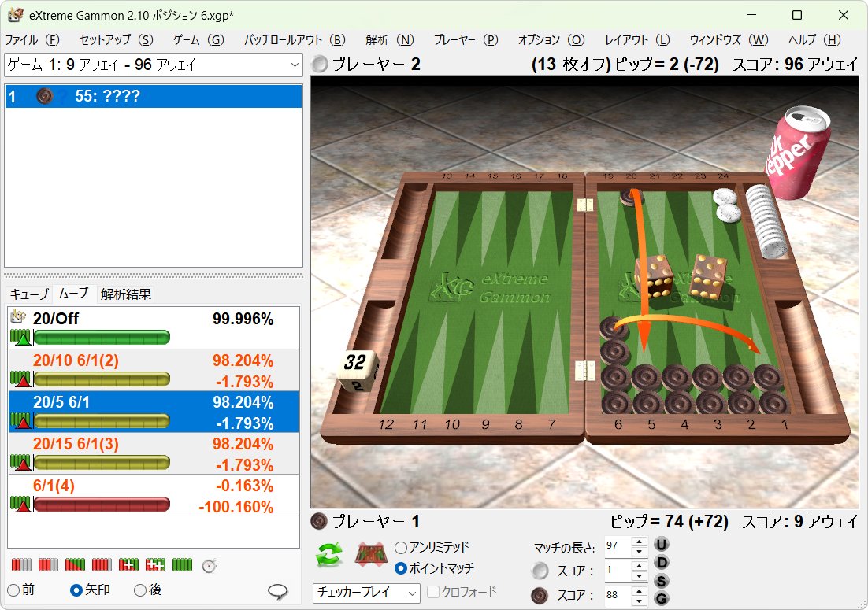Click the stopwatch analysis icon
The image size is (868, 610).
click(210, 565)
